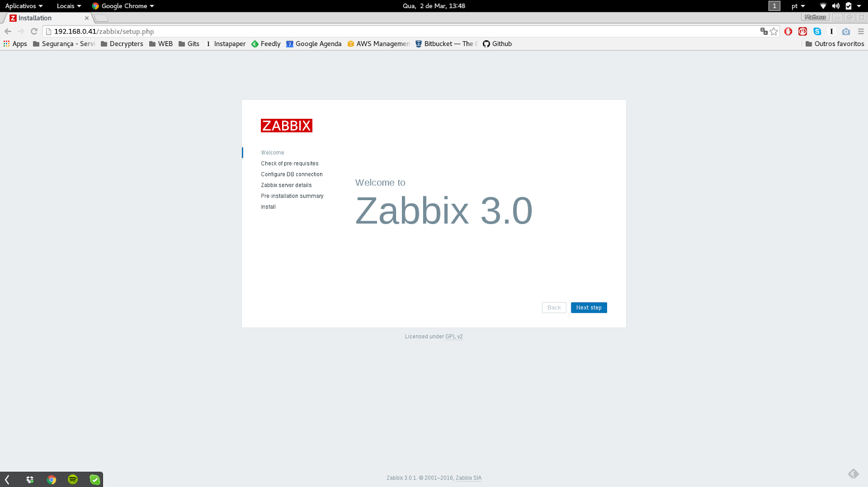Click the red square extension icon
This screenshot has height=487, width=868.
click(803, 31)
